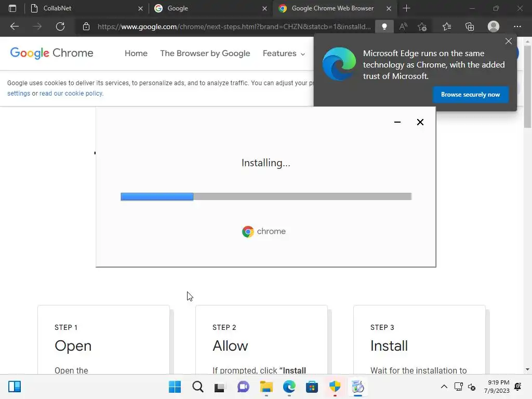Open network status tray icon
The image size is (532, 399).
(x=458, y=387)
